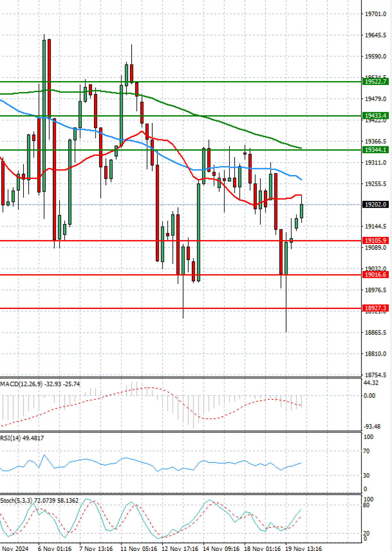The width and height of the screenshot is (392, 551).
Task: Click the 7 Nov 13:16 time axis label
Action: pos(96,549)
